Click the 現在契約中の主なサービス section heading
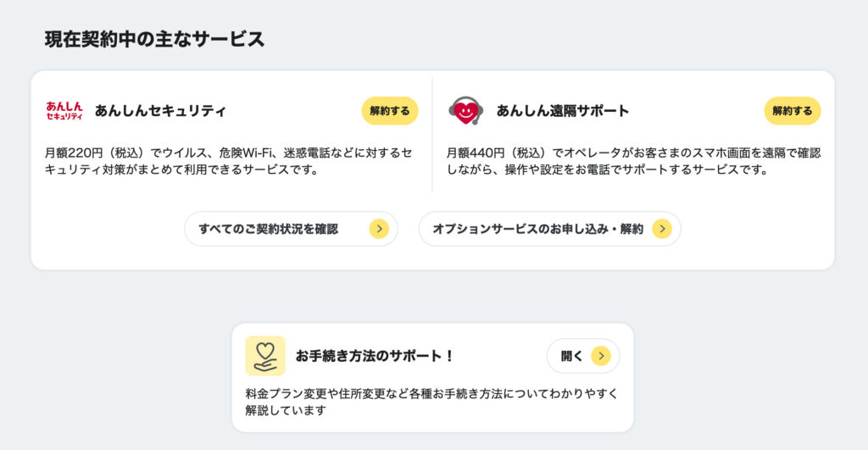This screenshot has width=868, height=450. (x=154, y=39)
